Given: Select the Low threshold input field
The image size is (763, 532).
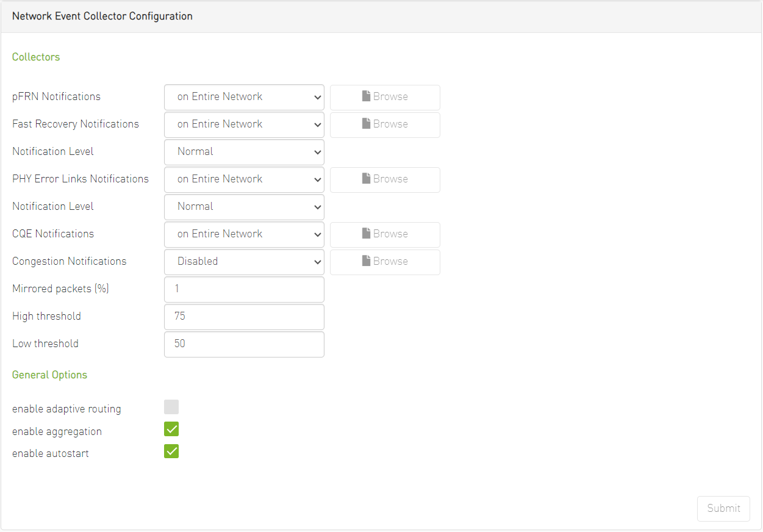Looking at the screenshot, I should pos(244,344).
